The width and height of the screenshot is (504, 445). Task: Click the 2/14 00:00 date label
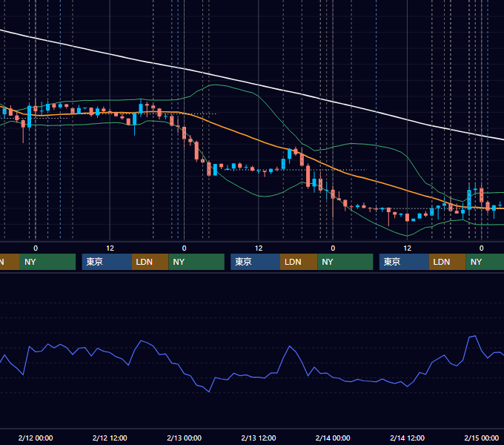coord(333,438)
